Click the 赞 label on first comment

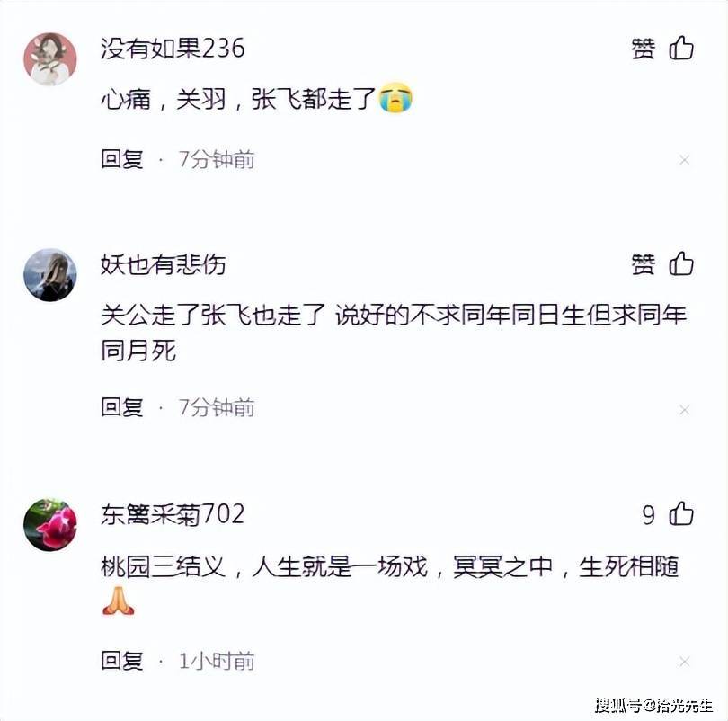[x=644, y=49]
